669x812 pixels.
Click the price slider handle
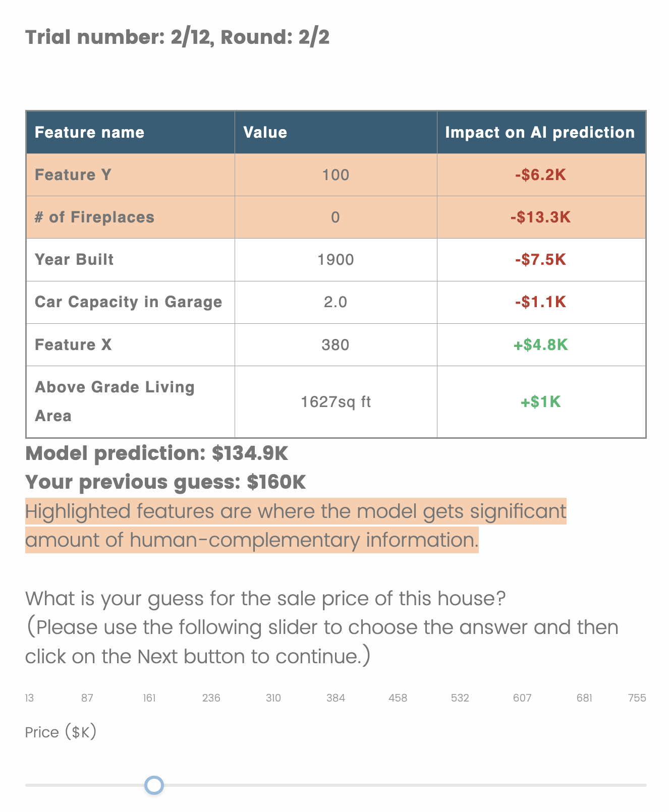(154, 785)
